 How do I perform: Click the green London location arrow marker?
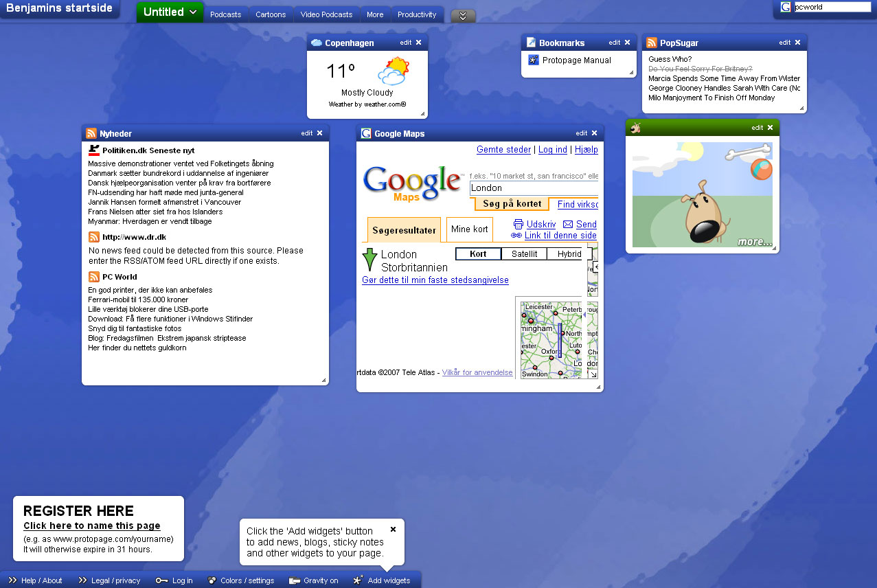point(369,260)
